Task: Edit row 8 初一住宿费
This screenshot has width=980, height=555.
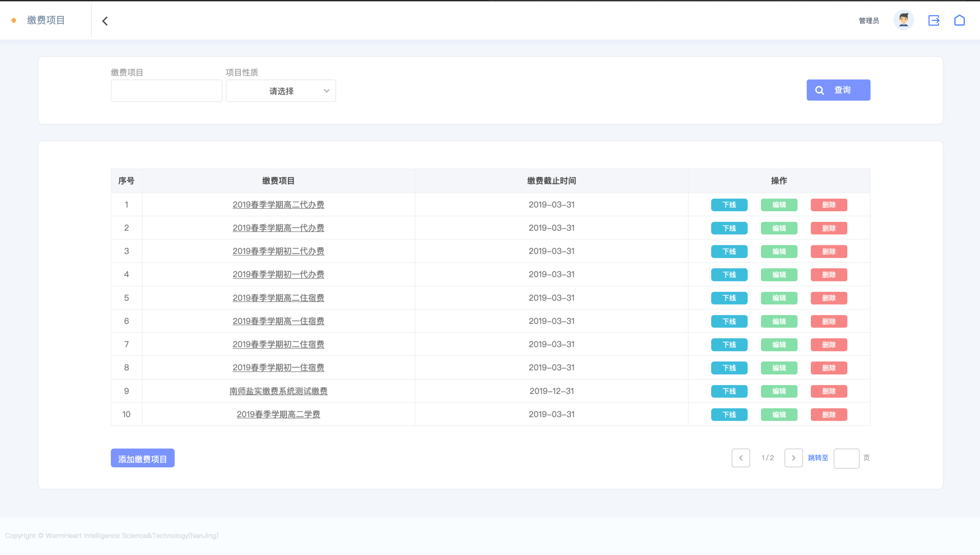Action: tap(779, 368)
